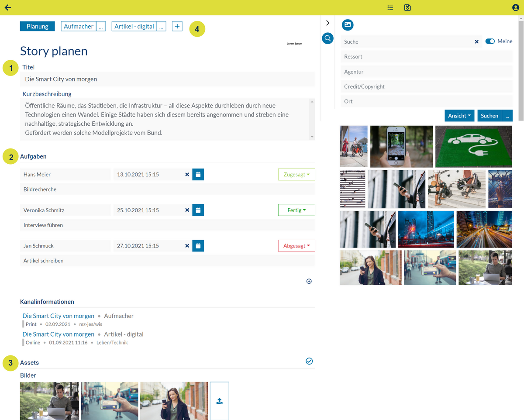Select the elderly people on scooters image

pos(354,146)
